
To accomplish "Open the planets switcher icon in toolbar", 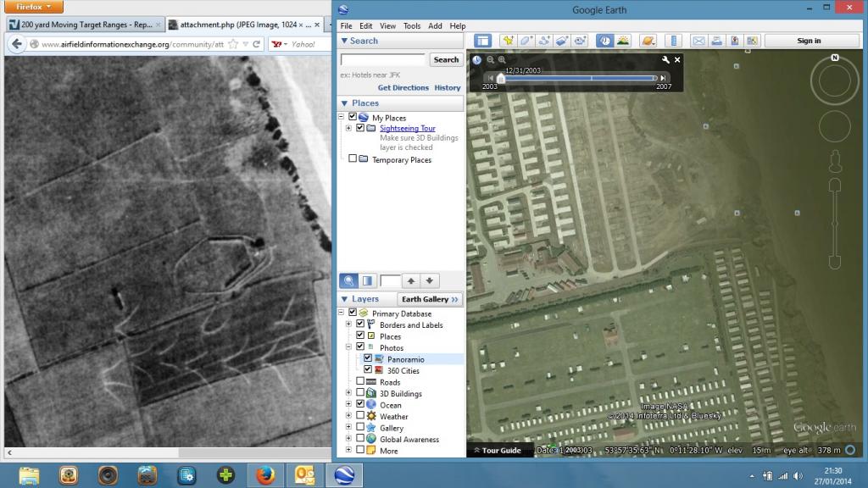I will point(648,41).
